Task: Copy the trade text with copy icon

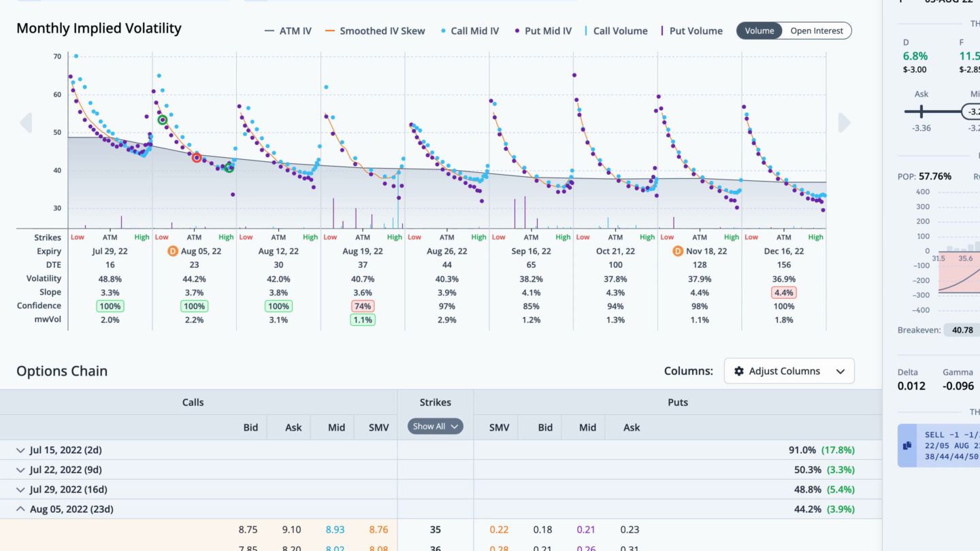Action: point(907,446)
